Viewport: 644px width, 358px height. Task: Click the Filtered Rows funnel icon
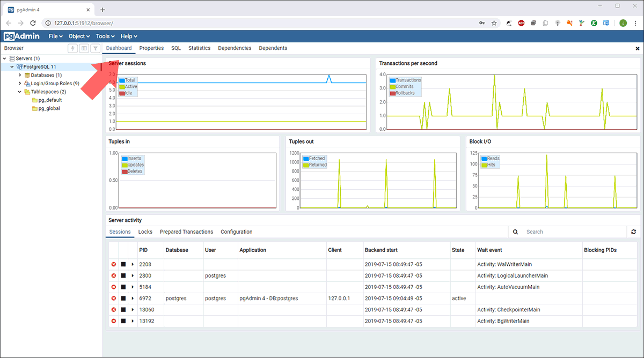pos(95,48)
